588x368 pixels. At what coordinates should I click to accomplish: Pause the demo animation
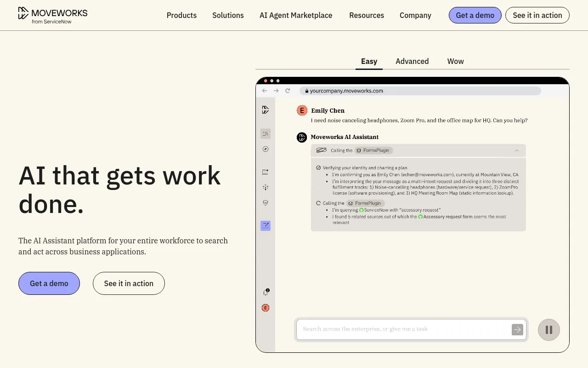(548, 330)
